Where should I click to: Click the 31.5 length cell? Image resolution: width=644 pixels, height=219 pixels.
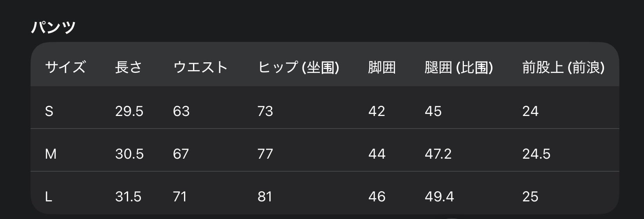(128, 196)
